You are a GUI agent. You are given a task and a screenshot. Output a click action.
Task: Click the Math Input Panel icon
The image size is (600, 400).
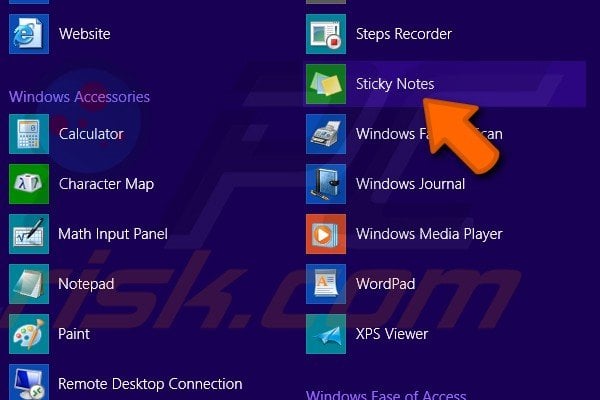click(29, 234)
